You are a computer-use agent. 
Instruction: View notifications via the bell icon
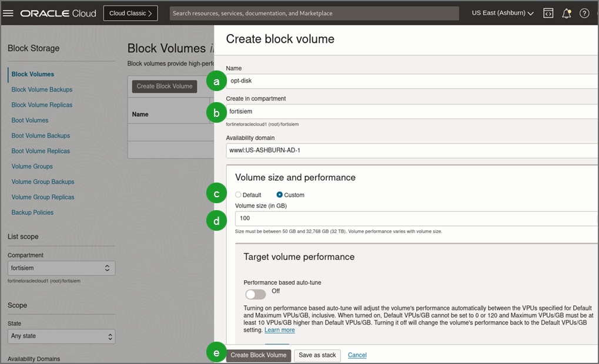coord(566,12)
